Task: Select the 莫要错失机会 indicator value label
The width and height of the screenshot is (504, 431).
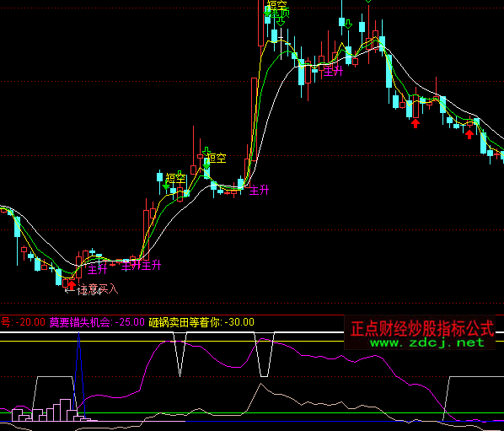Action: point(97,322)
